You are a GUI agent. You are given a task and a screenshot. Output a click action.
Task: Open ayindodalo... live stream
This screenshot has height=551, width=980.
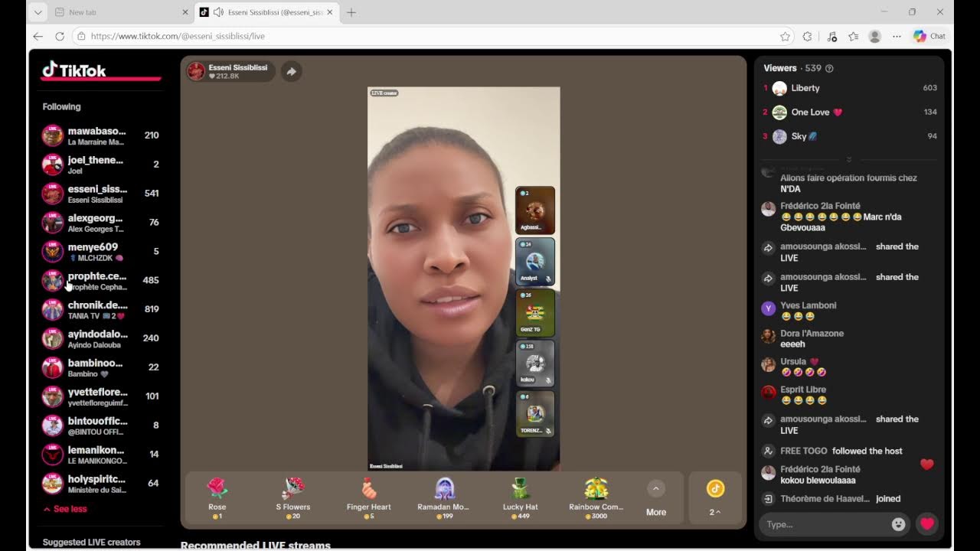point(100,338)
